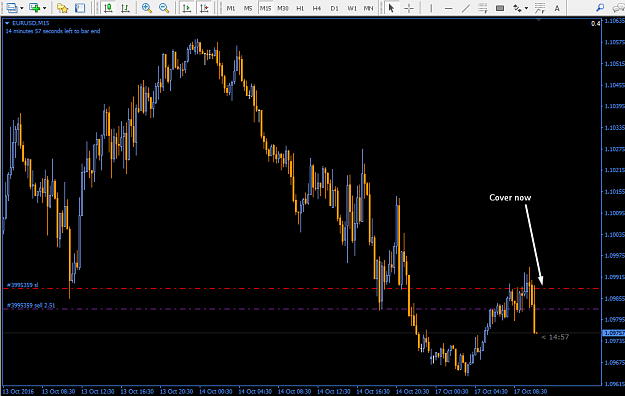Pick the trendline drawing tool
625x396 pixels.
point(466,8)
